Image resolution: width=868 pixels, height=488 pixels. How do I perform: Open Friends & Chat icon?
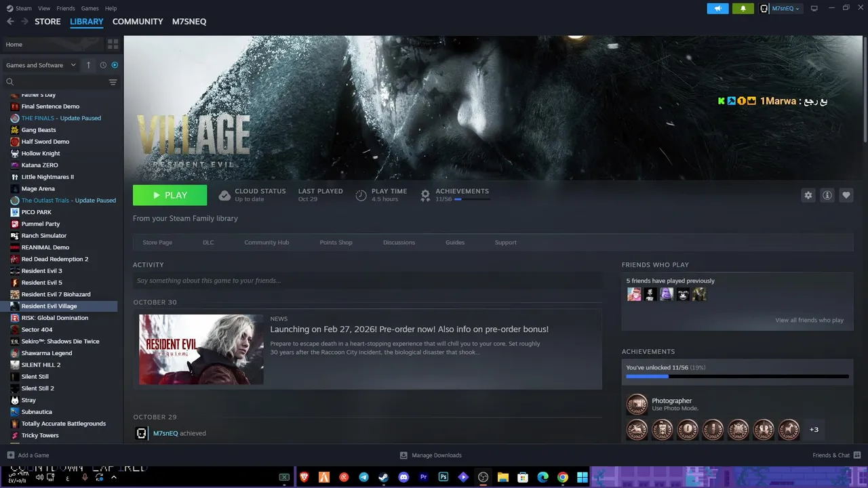coord(856,455)
